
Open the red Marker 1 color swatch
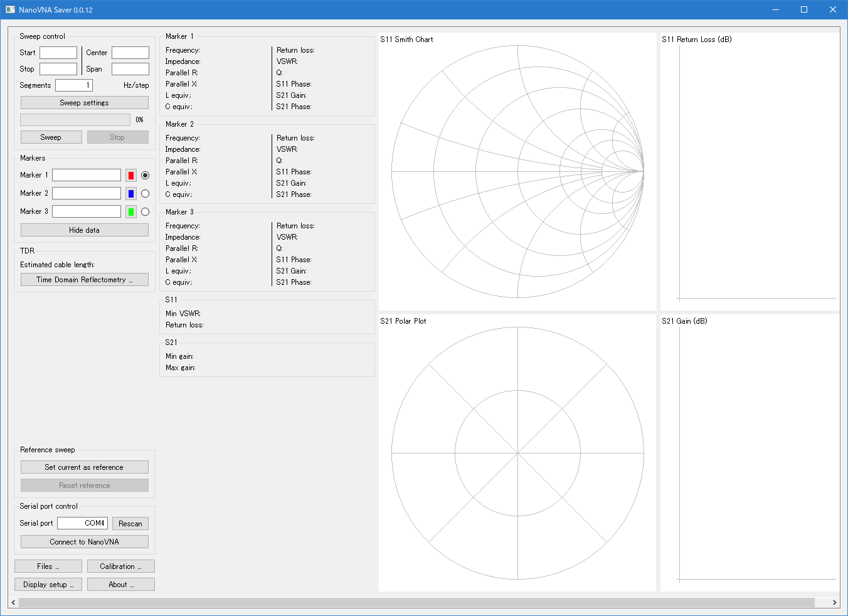(131, 176)
